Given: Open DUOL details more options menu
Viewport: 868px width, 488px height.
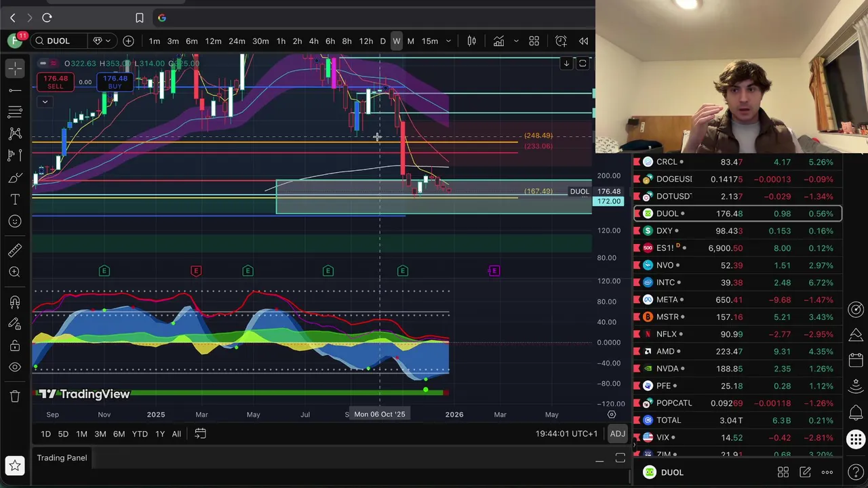Looking at the screenshot, I should [x=827, y=472].
